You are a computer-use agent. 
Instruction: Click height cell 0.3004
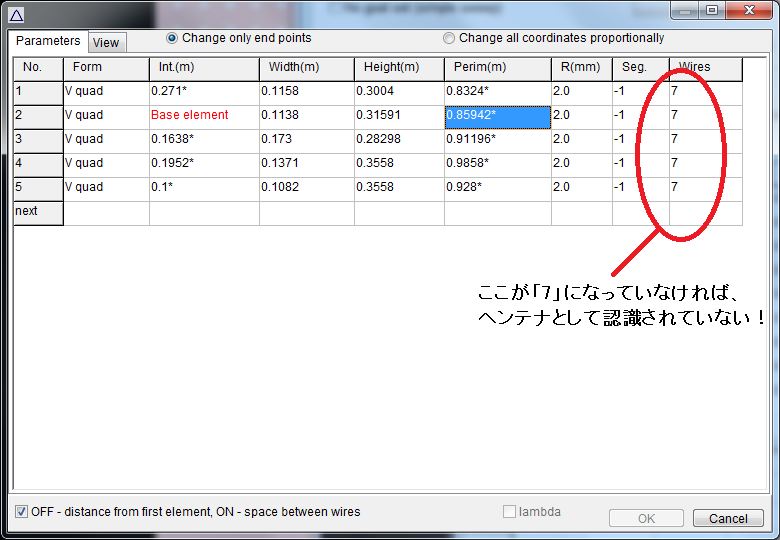click(399, 93)
